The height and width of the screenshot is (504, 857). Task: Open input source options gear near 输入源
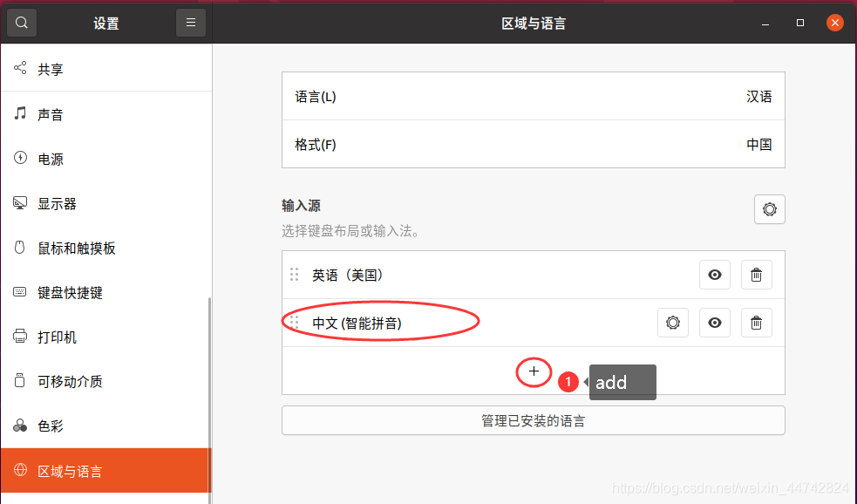tap(769, 209)
